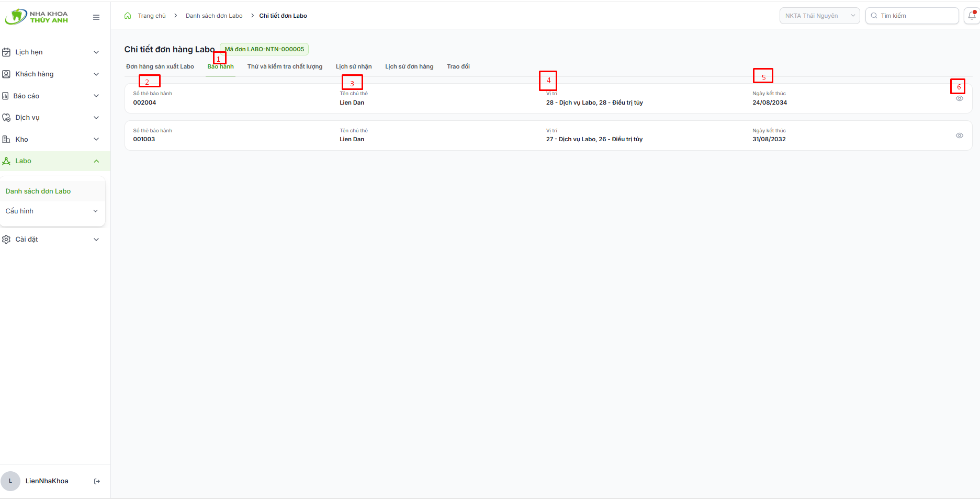Open the Danh sách đơn Labo sidebar item
This screenshot has width=980, height=500.
(x=38, y=191)
